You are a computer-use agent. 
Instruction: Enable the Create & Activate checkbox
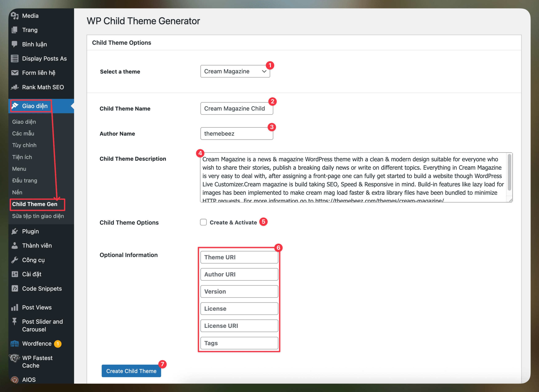(203, 222)
